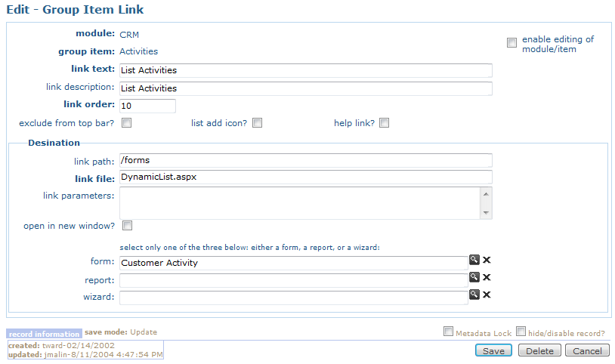The width and height of the screenshot is (615, 364).
Task: Clear the wizard field with X icon
Action: 487,295
